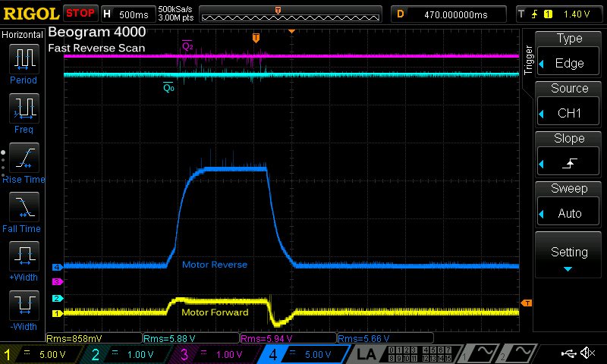The height and width of the screenshot is (364, 607).
Task: Click the speaker mute icon
Action: pos(587,353)
